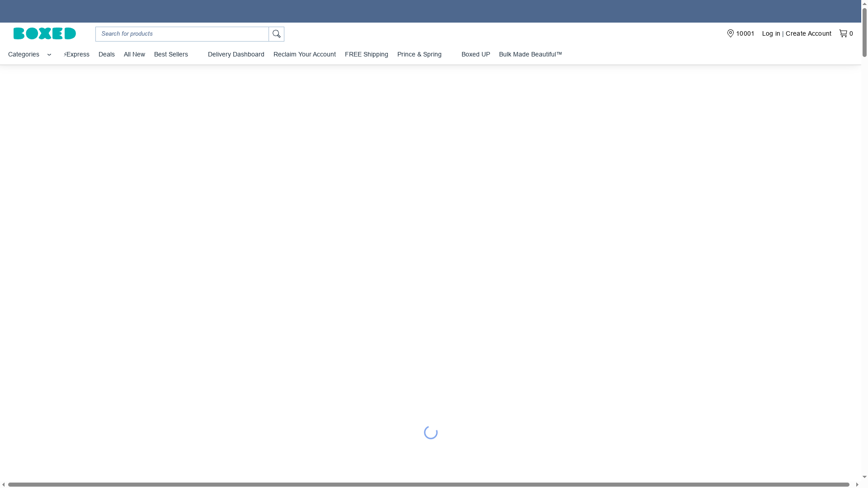Focus the Search for products field

tap(182, 34)
